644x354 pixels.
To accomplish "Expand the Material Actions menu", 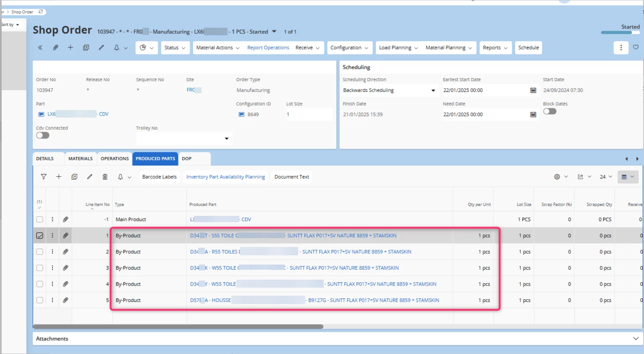I will click(218, 48).
